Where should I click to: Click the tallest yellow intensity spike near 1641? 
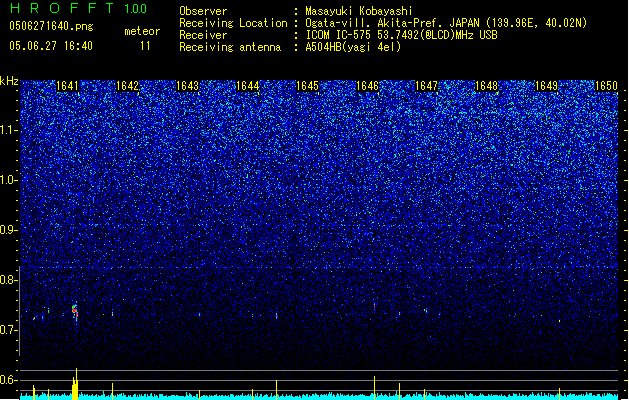(x=76, y=383)
